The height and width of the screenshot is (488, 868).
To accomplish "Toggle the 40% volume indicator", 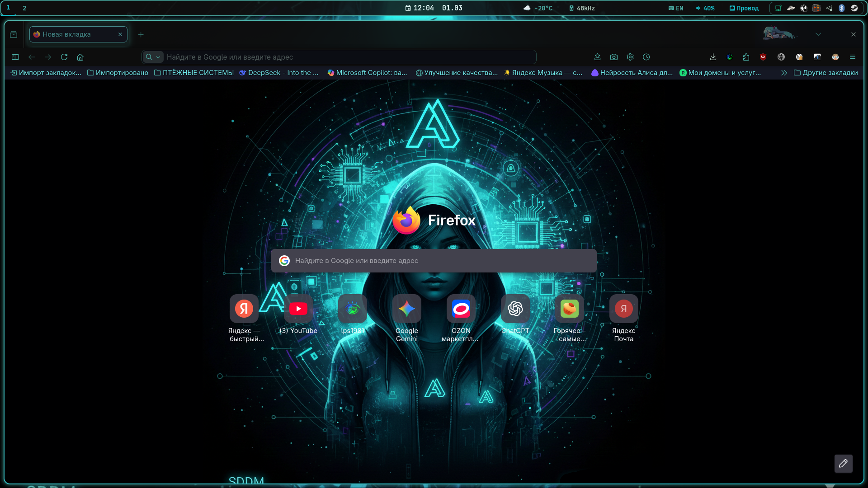I will pos(705,8).
